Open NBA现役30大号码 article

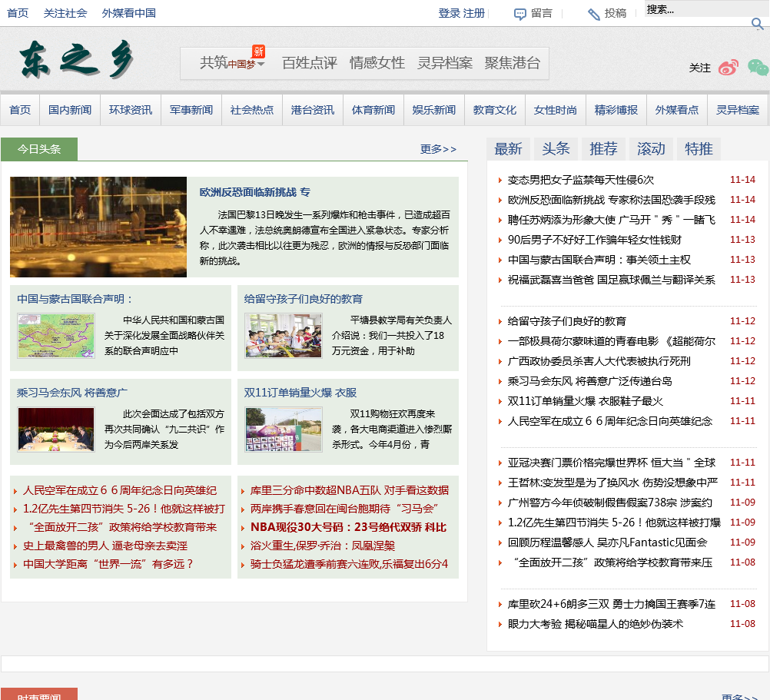tap(349, 527)
